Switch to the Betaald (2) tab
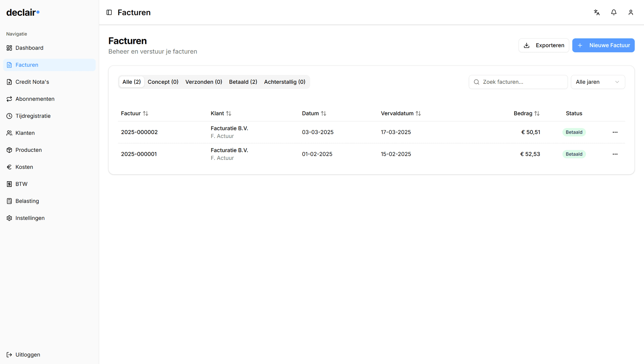This screenshot has width=644, height=364. click(243, 82)
